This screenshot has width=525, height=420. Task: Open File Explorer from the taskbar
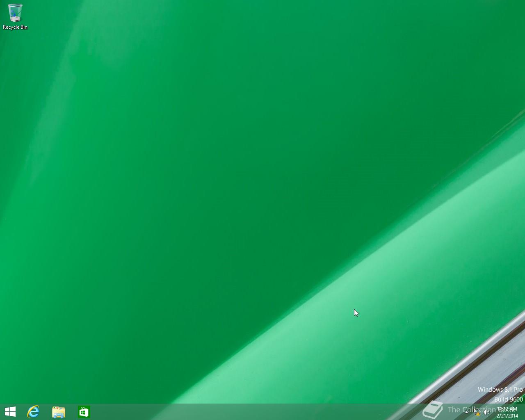59,412
